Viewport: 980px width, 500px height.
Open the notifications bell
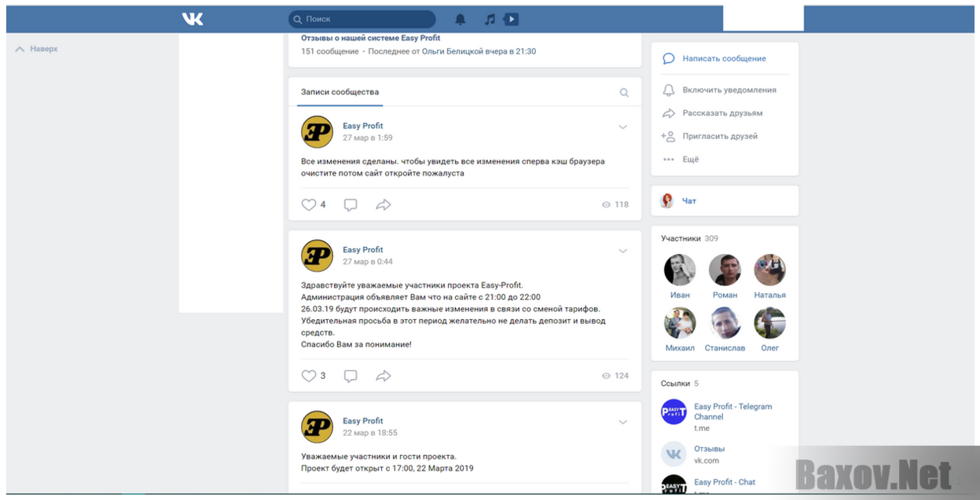(461, 19)
